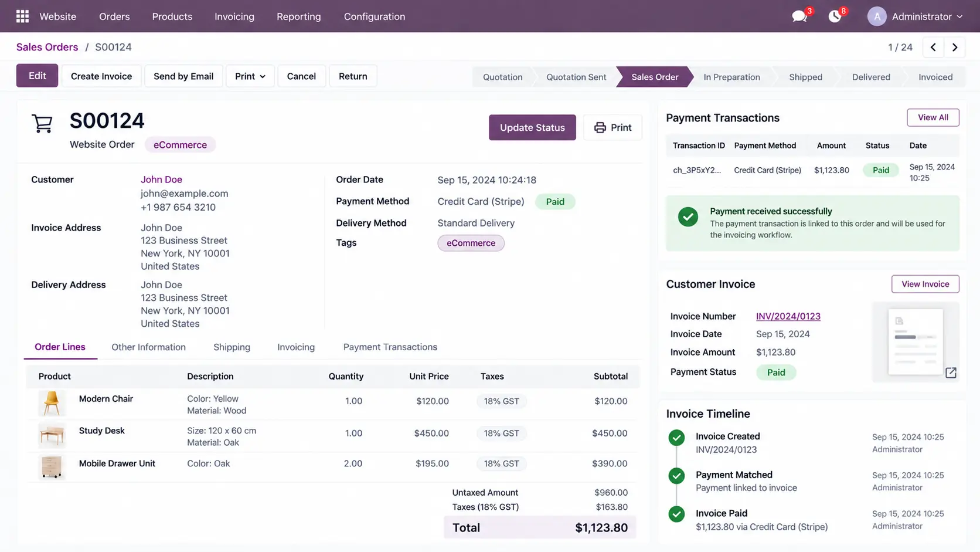Expand the Administrator user menu chevron

click(x=959, y=17)
